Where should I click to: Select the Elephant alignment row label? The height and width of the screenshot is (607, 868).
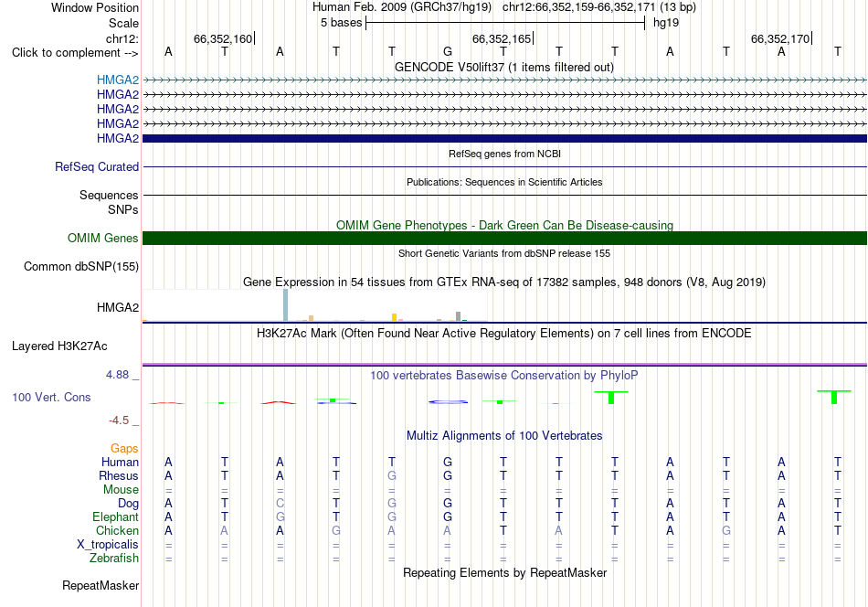click(x=115, y=516)
